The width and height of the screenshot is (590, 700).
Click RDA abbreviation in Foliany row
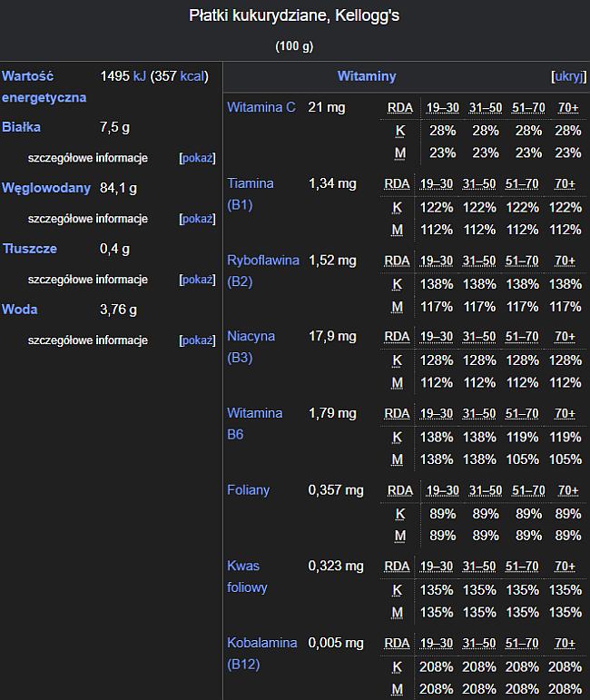(400, 490)
